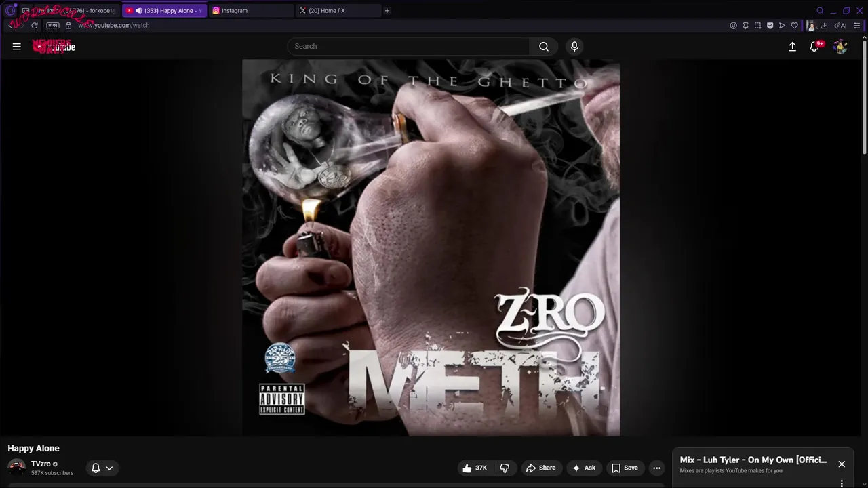Mute the Happy Alone tab via its speaker icon
868x488 pixels.
139,11
